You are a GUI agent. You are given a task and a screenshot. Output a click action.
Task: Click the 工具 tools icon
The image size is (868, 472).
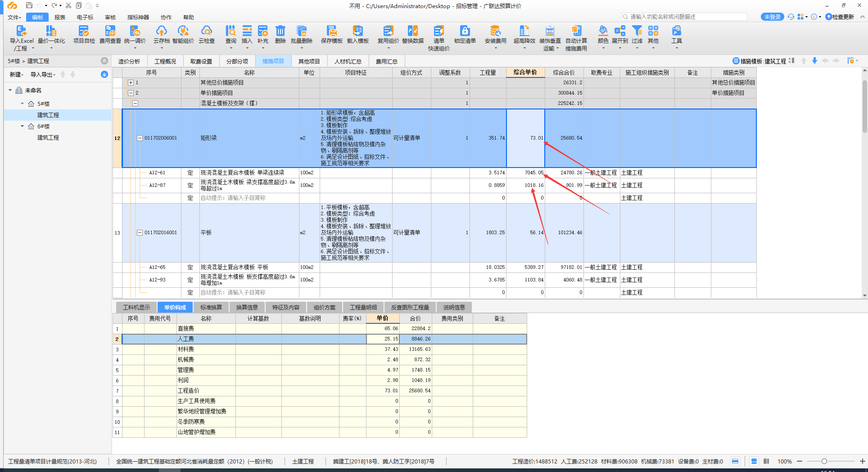[x=677, y=31]
